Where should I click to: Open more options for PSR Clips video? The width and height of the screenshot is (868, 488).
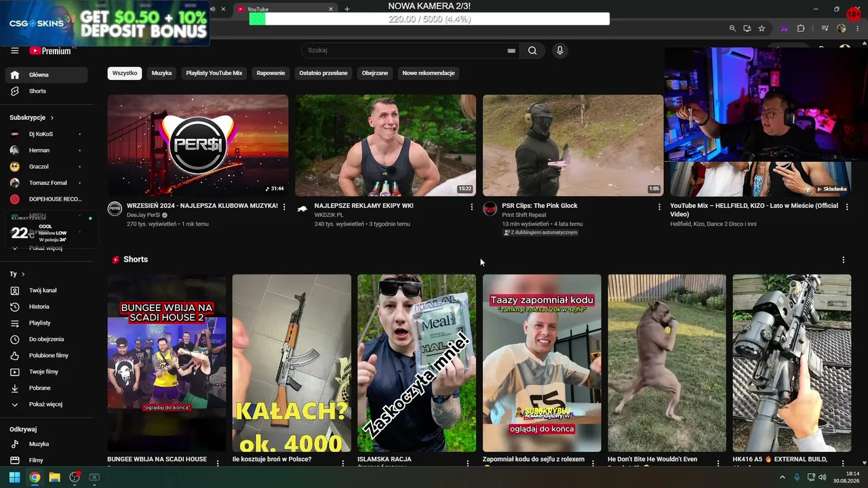(659, 207)
